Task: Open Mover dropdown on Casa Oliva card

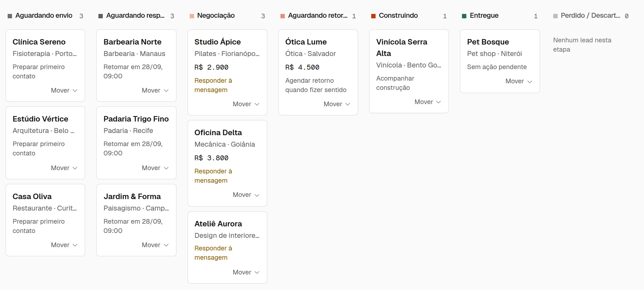Action: click(64, 245)
